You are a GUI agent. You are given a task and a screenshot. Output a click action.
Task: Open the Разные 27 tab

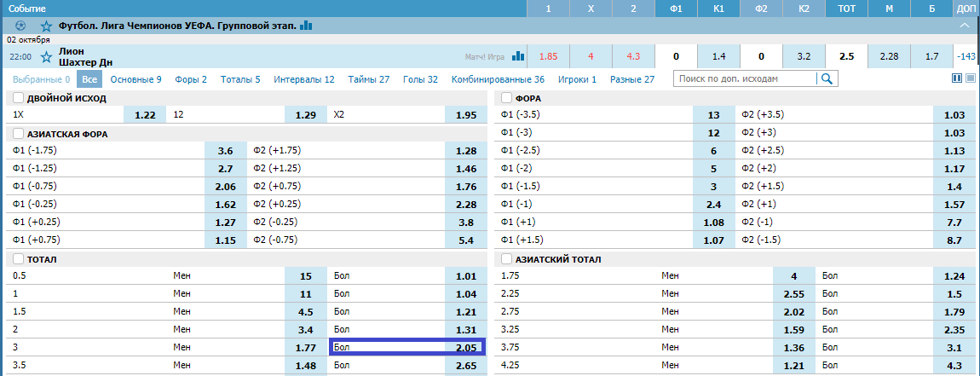click(x=632, y=79)
